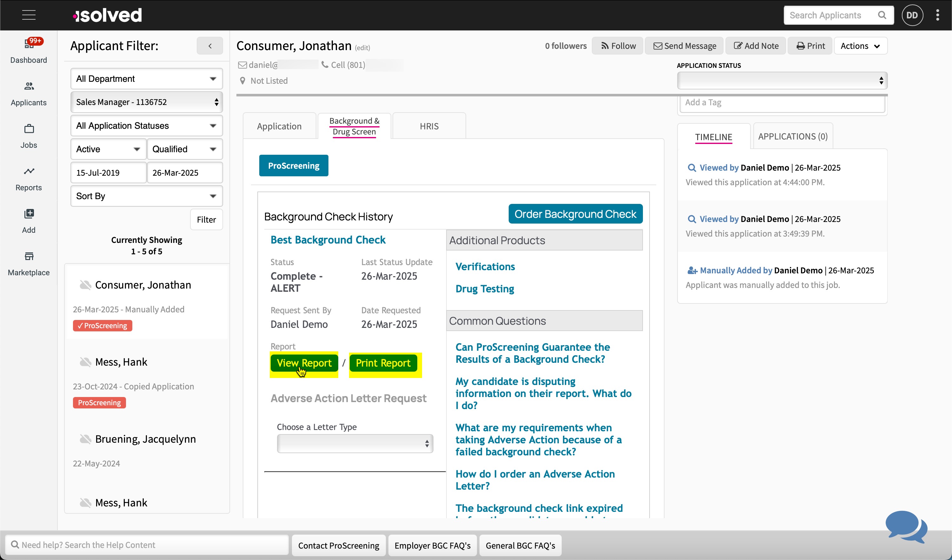Open Reports from the sidebar
Image resolution: width=952 pixels, height=560 pixels.
pos(29,179)
